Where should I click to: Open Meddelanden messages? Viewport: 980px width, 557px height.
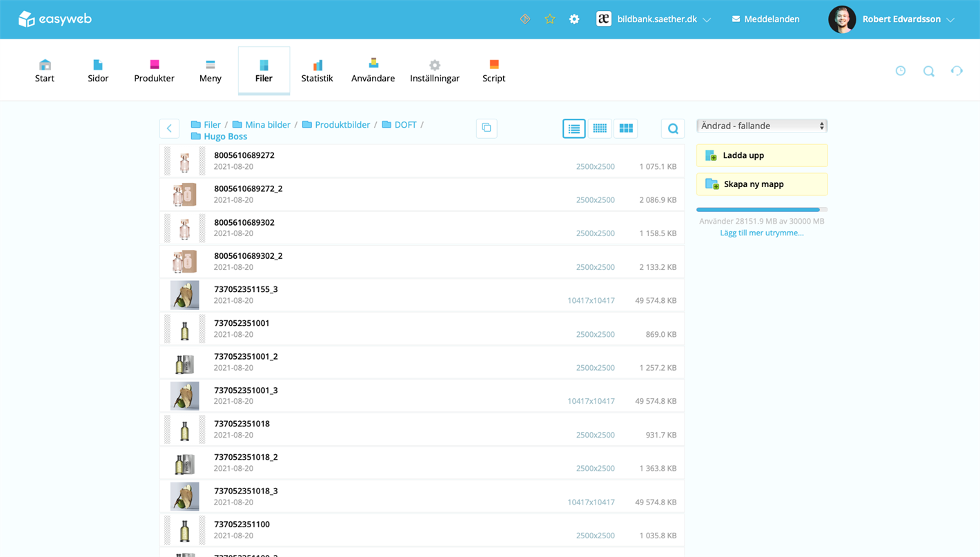[x=766, y=19]
